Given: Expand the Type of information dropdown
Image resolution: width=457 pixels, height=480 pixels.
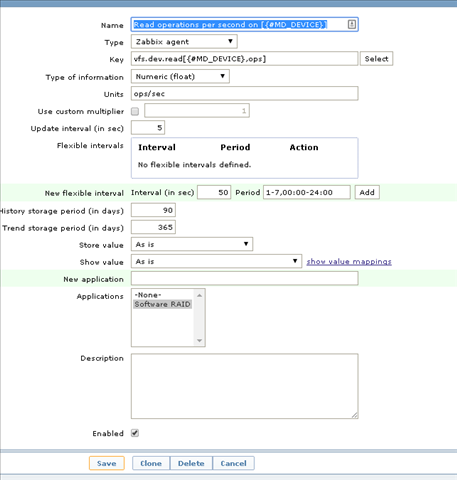Looking at the screenshot, I should 180,76.
